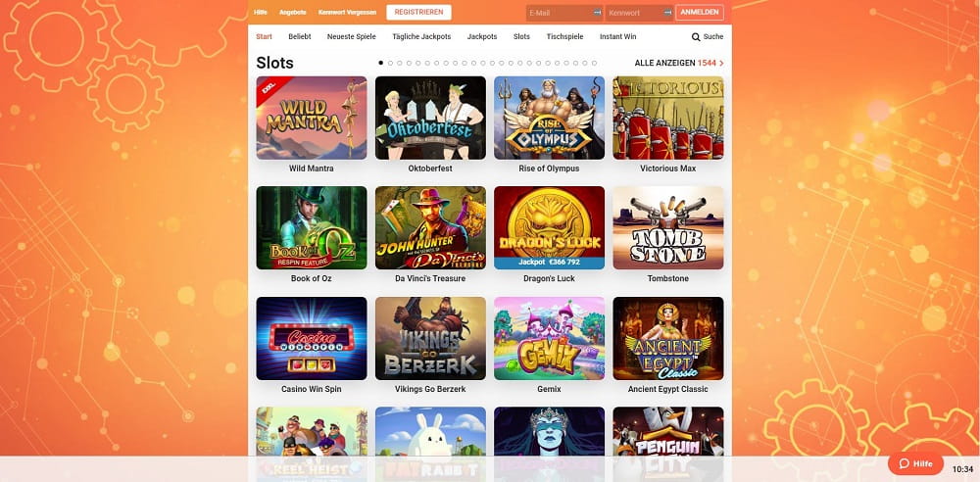The height and width of the screenshot is (482, 980).
Task: Click the Anmelden button
Action: pos(700,13)
